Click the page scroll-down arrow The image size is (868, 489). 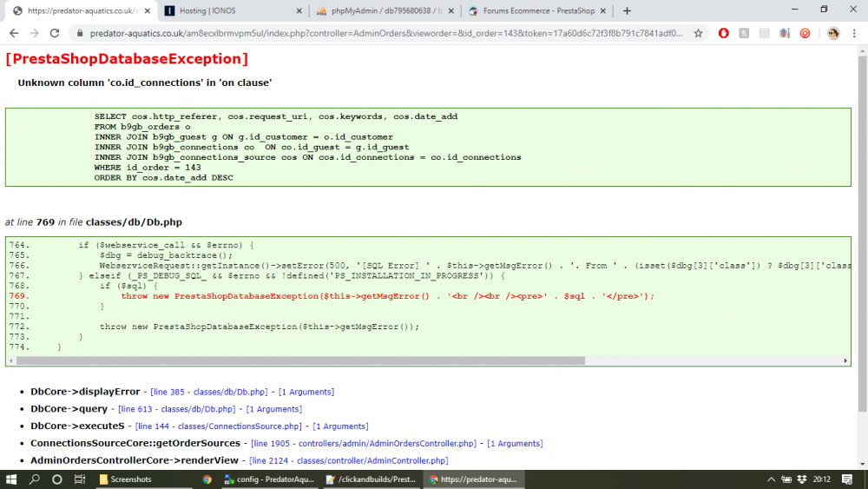coord(862,464)
